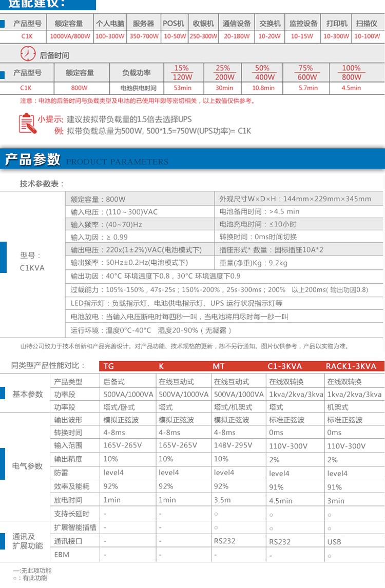The image size is (385, 588).
Task: Click the 输入功因 ≥ 0.99 row
Action: [140, 237]
